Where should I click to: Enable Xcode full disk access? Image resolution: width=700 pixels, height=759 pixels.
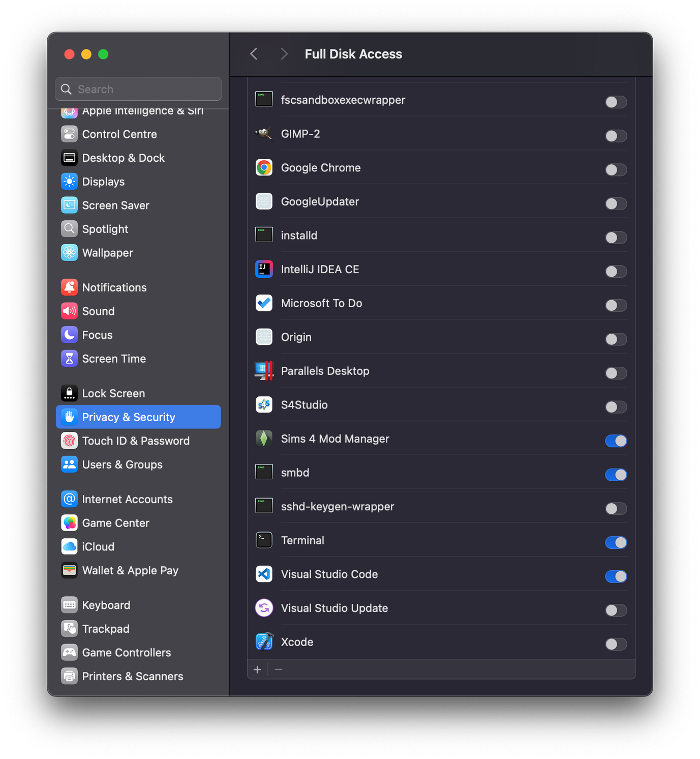pos(616,644)
